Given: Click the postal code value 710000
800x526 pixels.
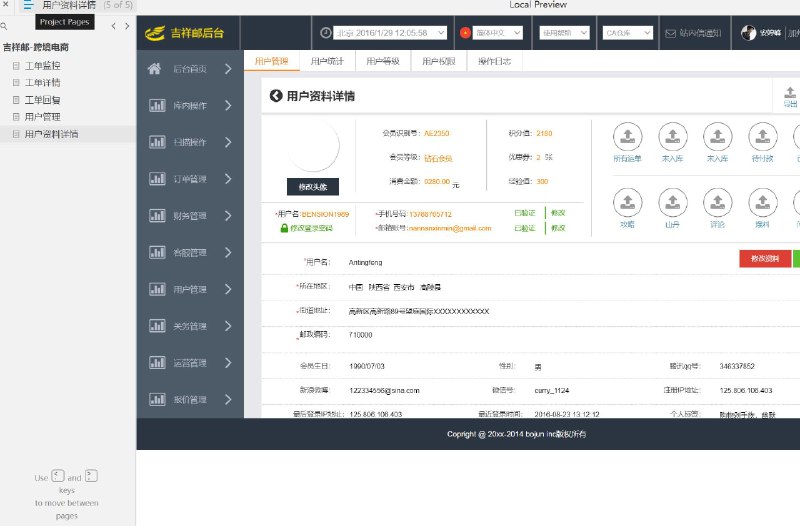Looking at the screenshot, I should [x=360, y=335].
